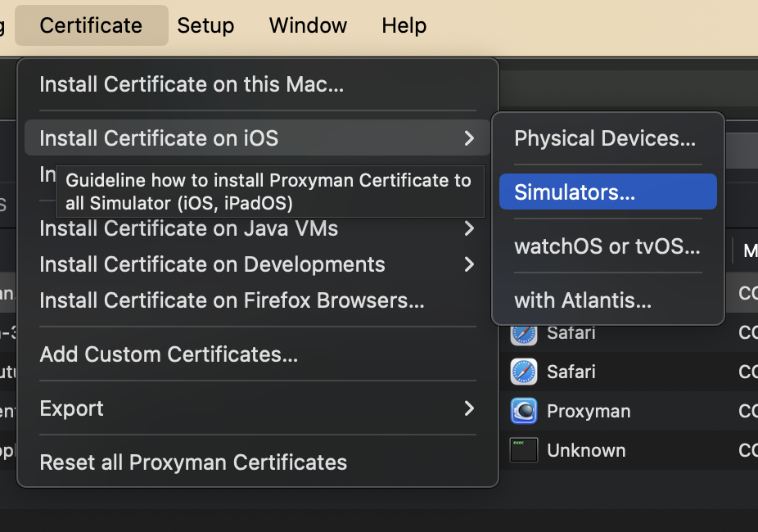The image size is (758, 532).
Task: Click the Proxyman app icon in the list
Action: pyautogui.click(x=524, y=411)
